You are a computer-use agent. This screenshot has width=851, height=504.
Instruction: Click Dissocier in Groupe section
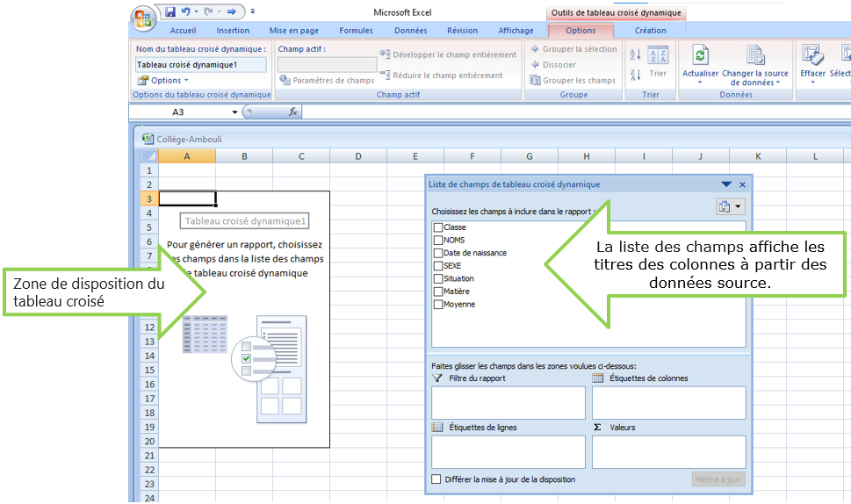[553, 65]
